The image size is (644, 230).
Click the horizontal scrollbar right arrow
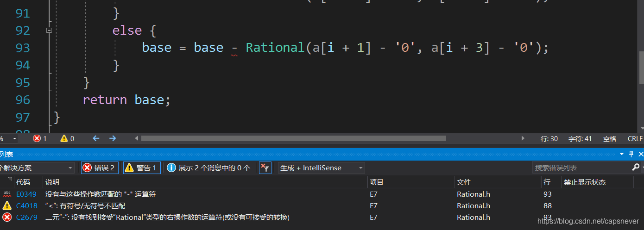[523, 138]
